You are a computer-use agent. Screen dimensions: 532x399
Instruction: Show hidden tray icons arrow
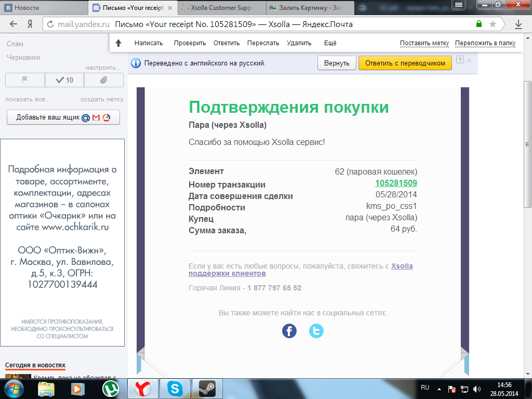(x=439, y=389)
